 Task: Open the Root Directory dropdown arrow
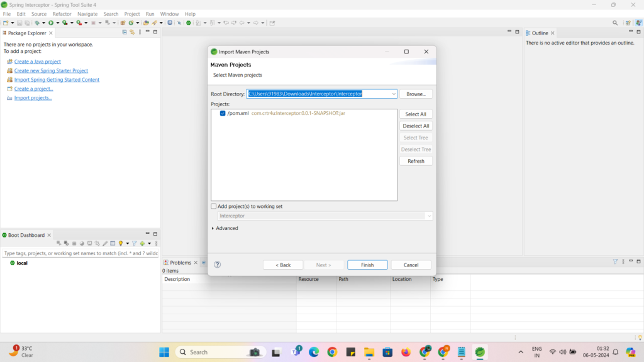pos(394,94)
